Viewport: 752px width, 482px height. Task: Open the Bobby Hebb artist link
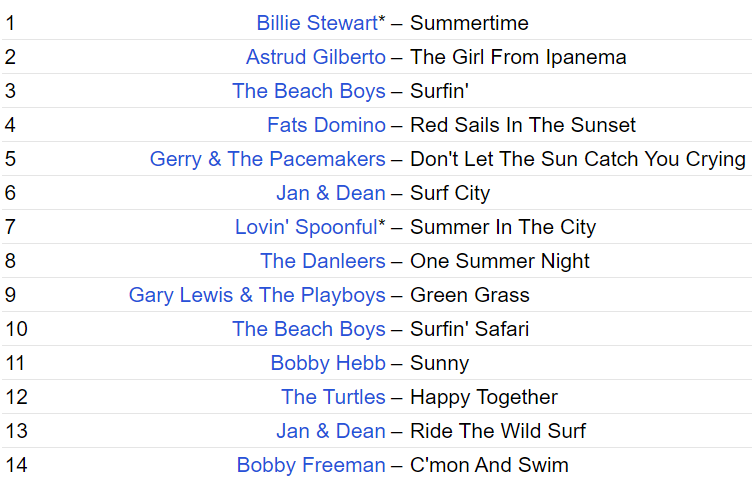pos(327,363)
